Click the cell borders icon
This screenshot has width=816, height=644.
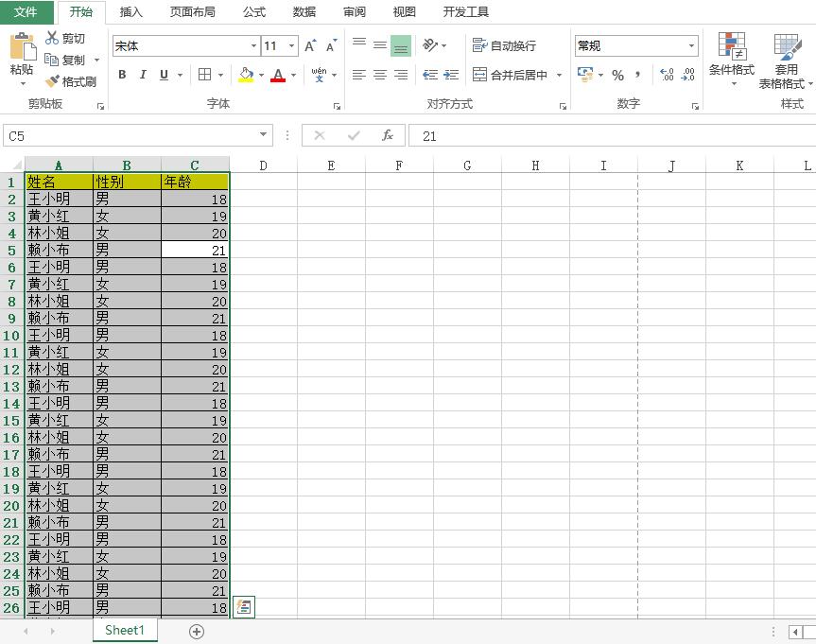[x=204, y=75]
